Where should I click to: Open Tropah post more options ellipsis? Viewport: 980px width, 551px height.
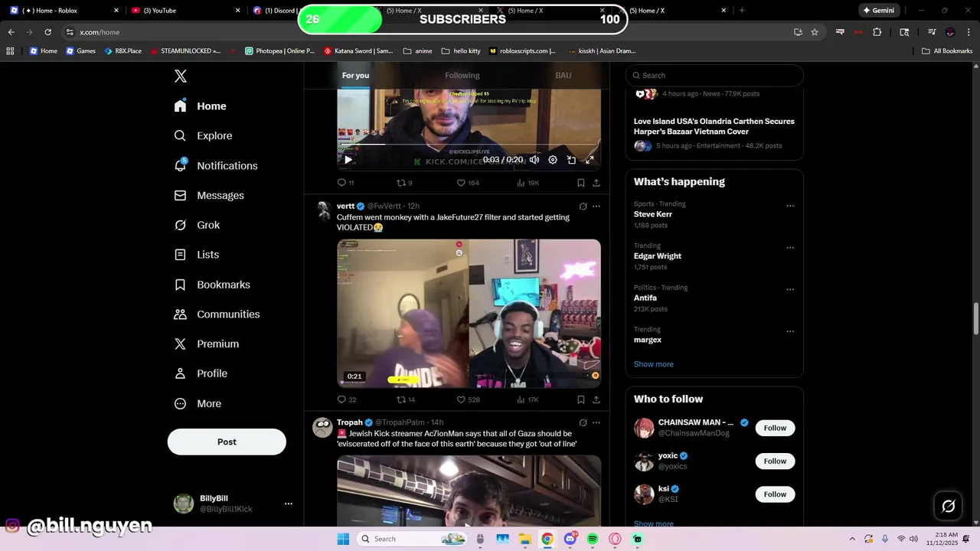tap(596, 422)
